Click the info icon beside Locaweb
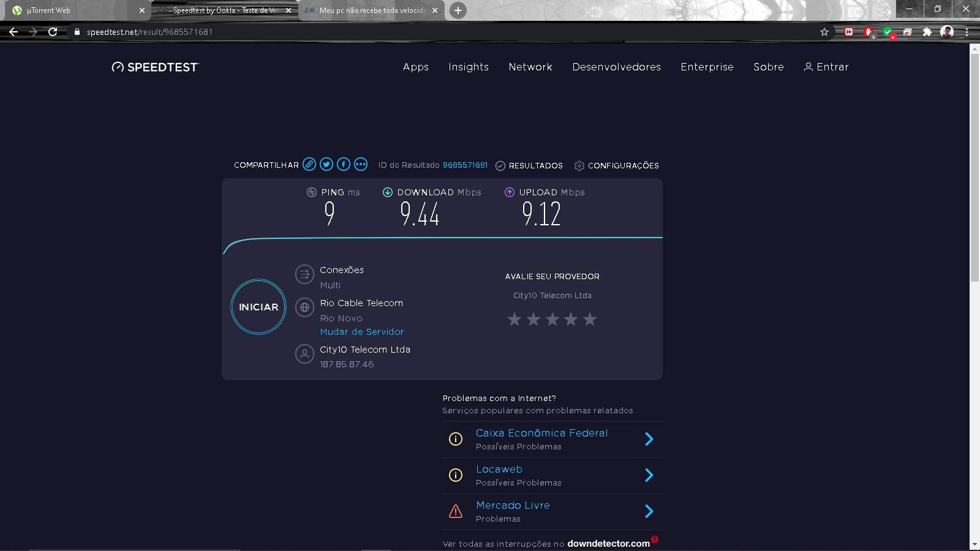The image size is (980, 551). (x=456, y=475)
